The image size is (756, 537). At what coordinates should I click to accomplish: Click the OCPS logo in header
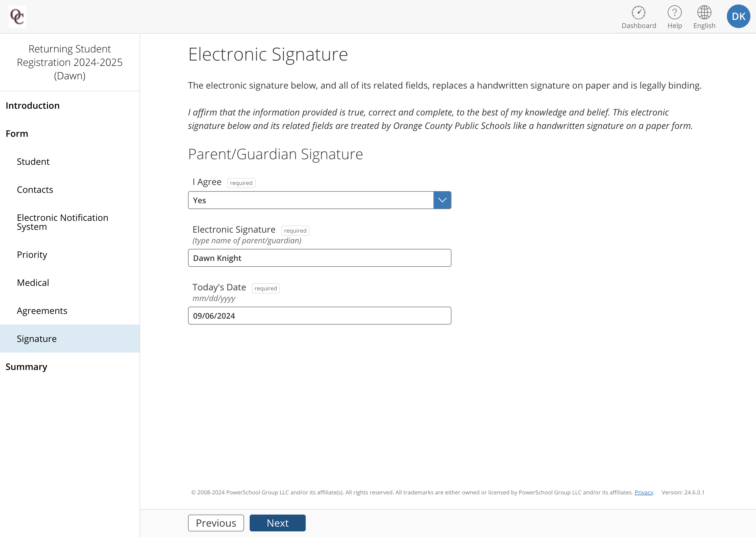click(18, 17)
